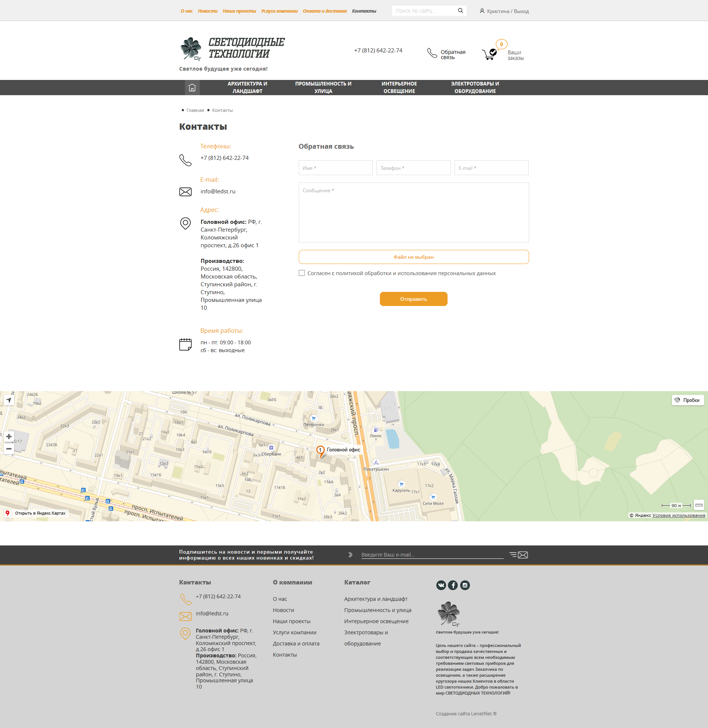Click the footer clover logo
The width and height of the screenshot is (708, 728).
(x=449, y=614)
